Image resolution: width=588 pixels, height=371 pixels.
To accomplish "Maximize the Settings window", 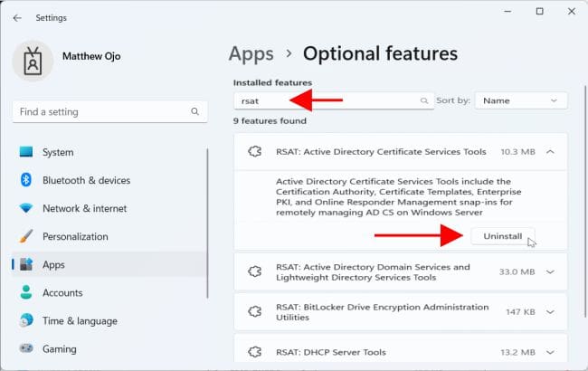I will tap(539, 11).
